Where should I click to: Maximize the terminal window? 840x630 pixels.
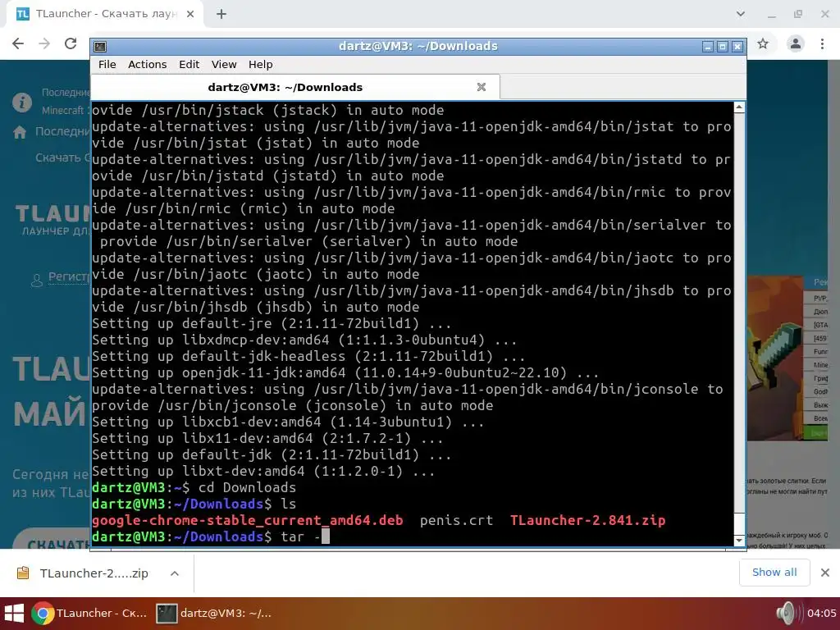coord(722,47)
